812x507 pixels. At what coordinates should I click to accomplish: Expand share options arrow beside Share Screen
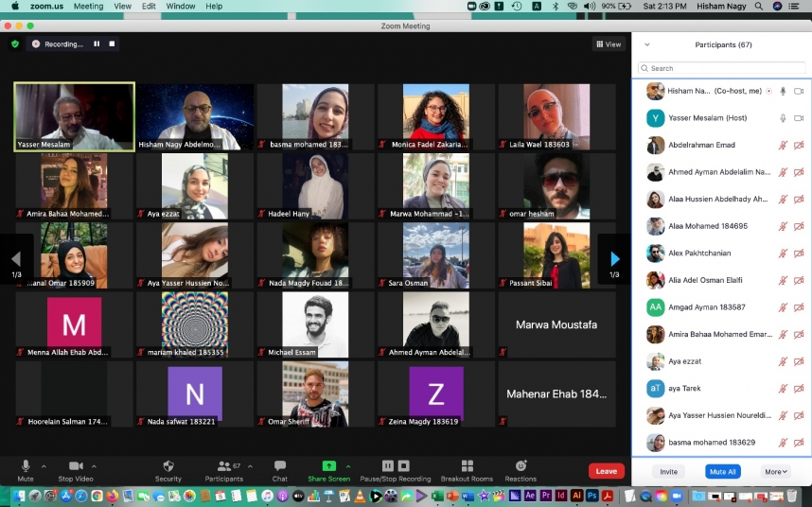(348, 466)
